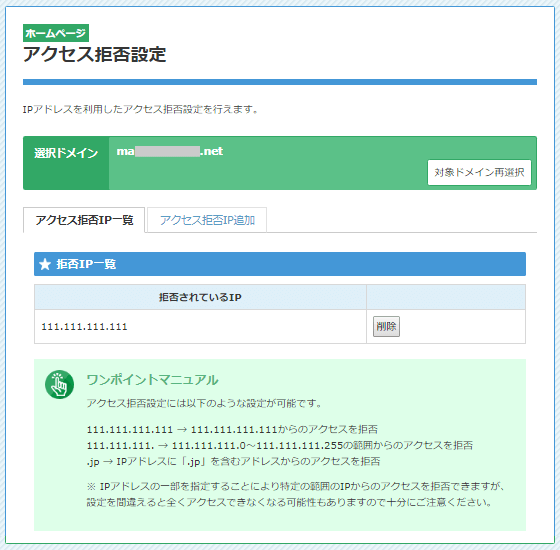Click the ワンポイントマニュアル heading
560x550 pixels.
point(152,380)
